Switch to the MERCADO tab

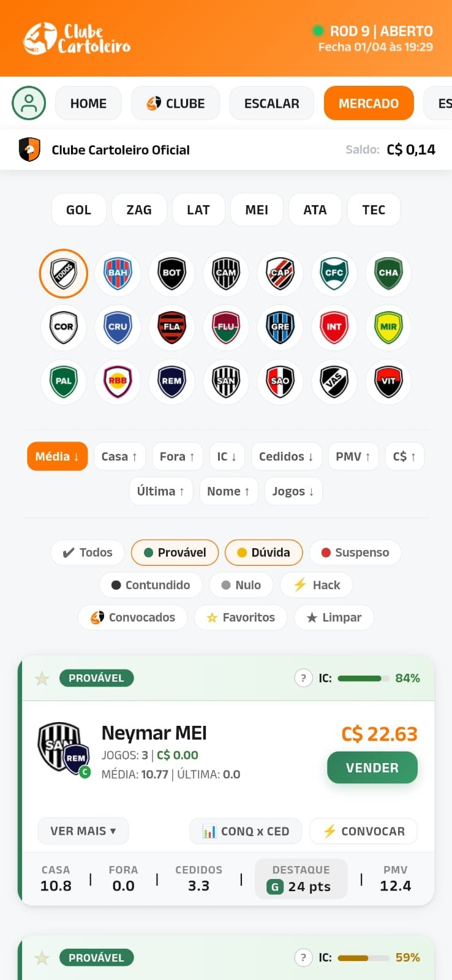point(369,103)
